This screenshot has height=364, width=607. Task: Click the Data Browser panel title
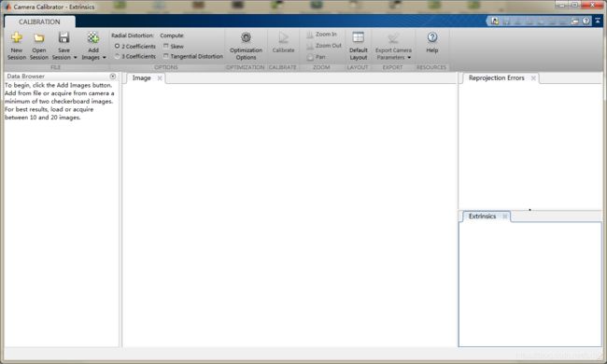25,77
